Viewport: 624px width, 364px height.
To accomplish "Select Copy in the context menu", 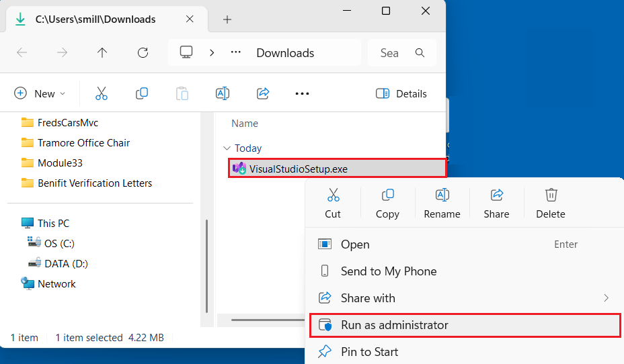I will [387, 203].
